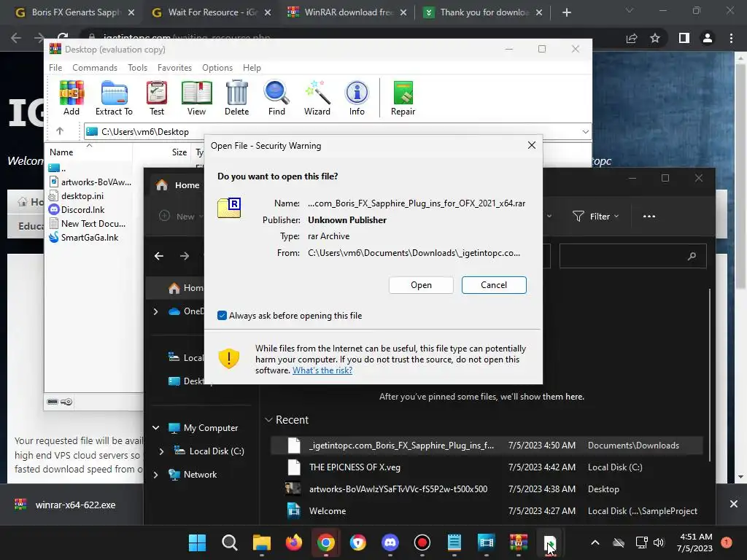The width and height of the screenshot is (747, 560).
Task: Open File Explorer from the taskbar
Action: 262,542
